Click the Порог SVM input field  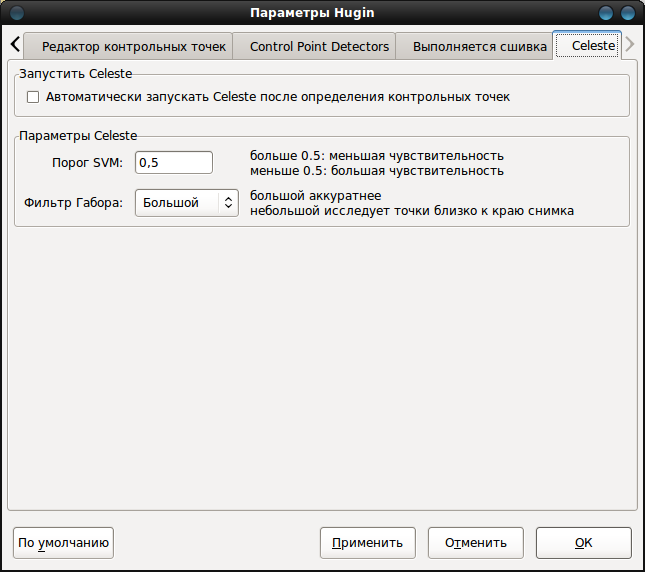point(174,162)
